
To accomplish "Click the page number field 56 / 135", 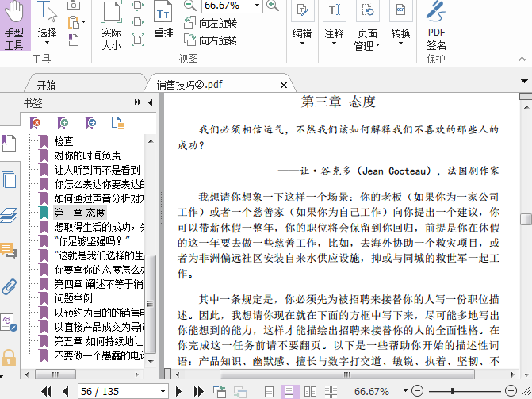I will click(x=119, y=392).
